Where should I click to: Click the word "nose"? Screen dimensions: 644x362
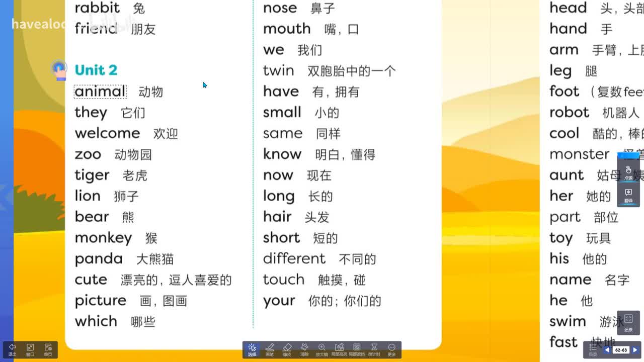pos(280,8)
